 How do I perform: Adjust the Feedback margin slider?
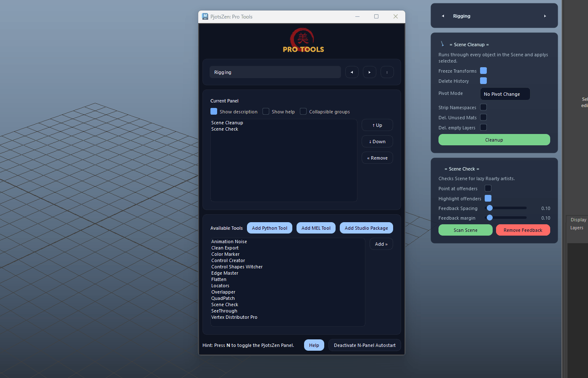(506, 218)
